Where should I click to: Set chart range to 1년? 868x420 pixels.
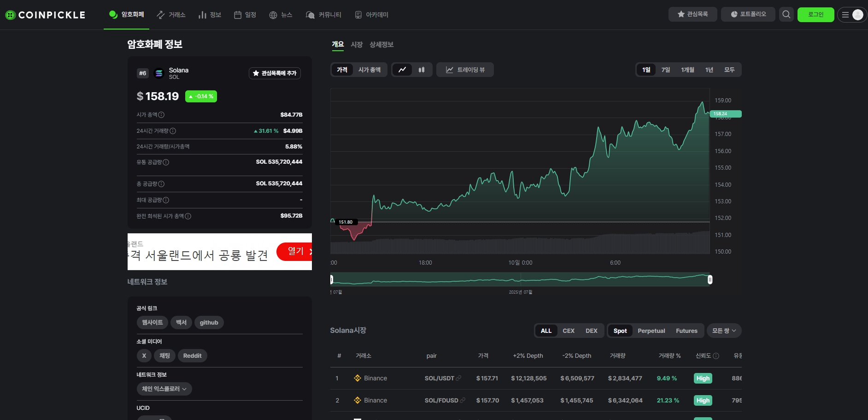click(x=709, y=70)
